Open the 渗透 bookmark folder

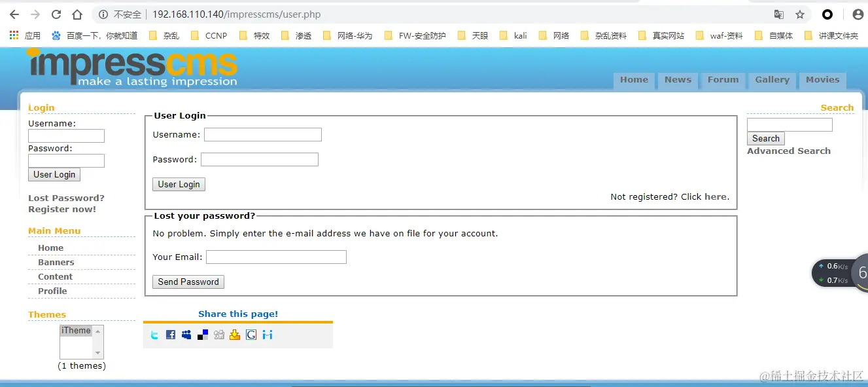(296, 36)
